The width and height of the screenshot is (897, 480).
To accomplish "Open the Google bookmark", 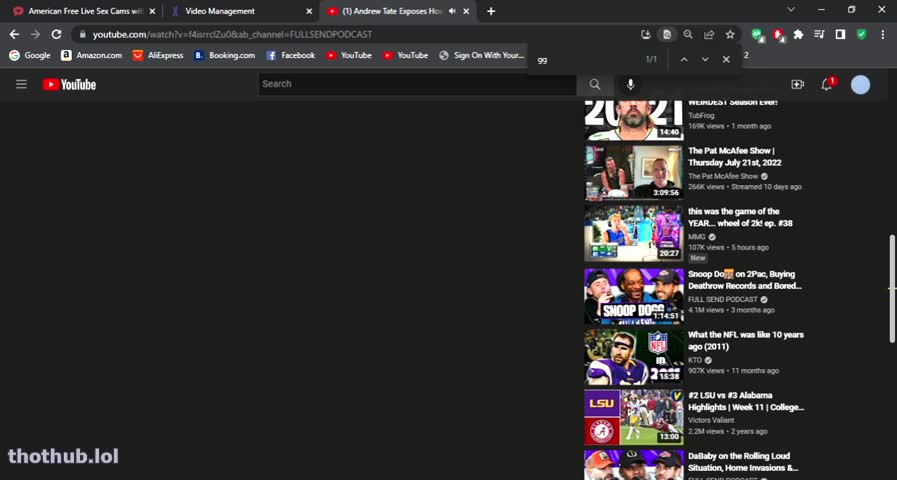I will tap(30, 55).
